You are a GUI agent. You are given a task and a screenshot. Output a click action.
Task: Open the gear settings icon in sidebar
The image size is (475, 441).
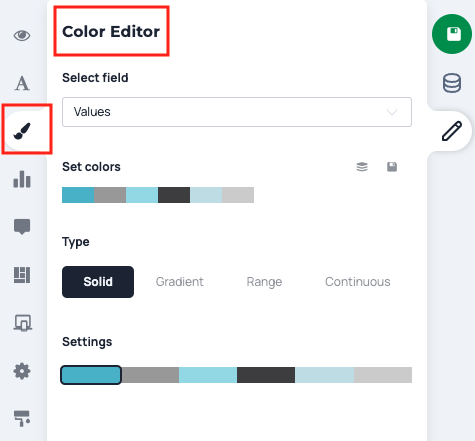(x=22, y=371)
